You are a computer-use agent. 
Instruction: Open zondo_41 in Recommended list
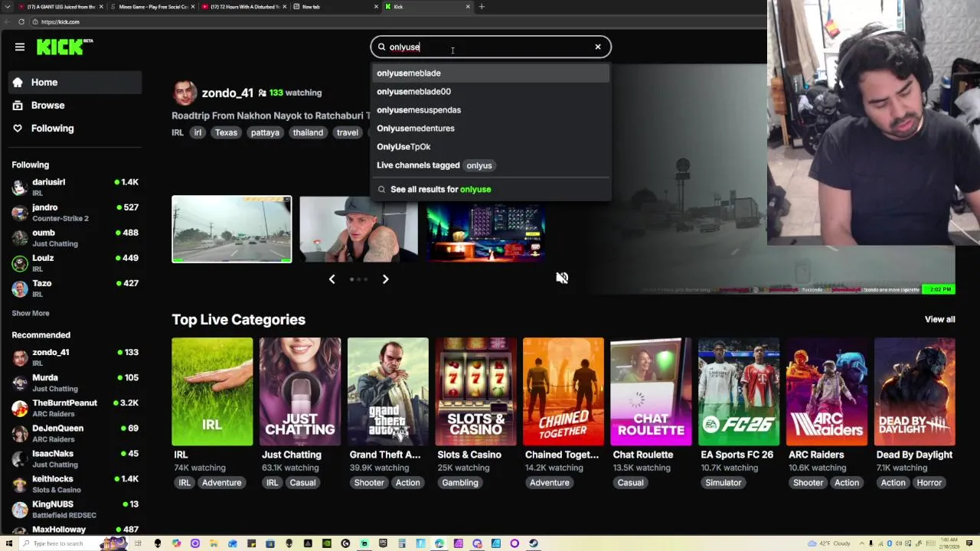[75, 357]
